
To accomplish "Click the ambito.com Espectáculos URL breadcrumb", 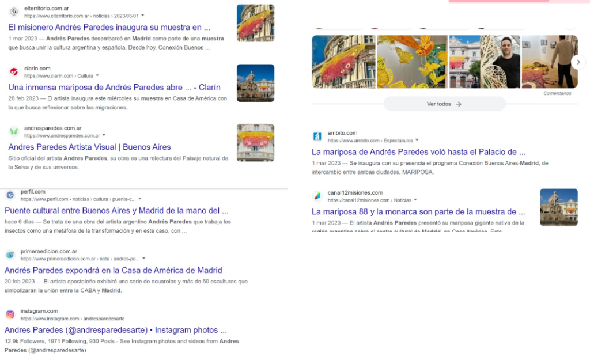I will coord(370,141).
